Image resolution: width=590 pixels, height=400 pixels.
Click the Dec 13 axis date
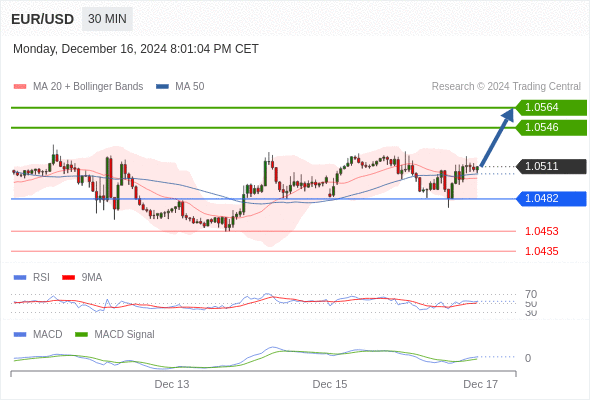tap(172, 384)
